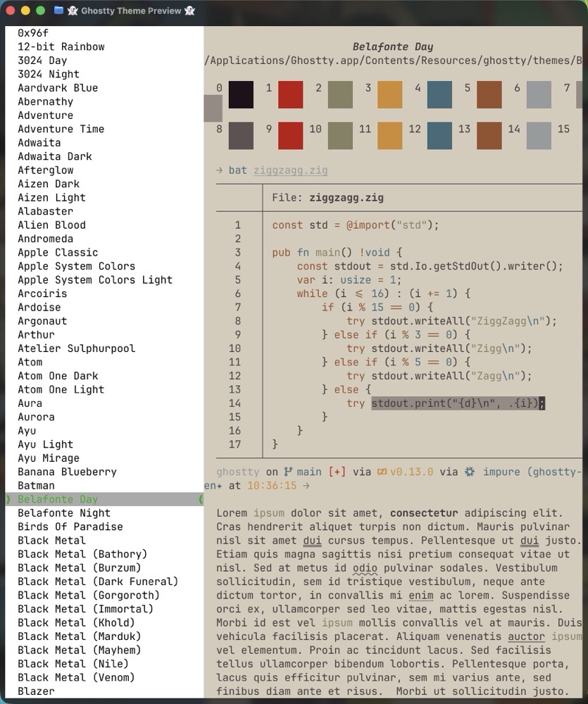Click the File: ziggzagg.zig header

(x=327, y=198)
